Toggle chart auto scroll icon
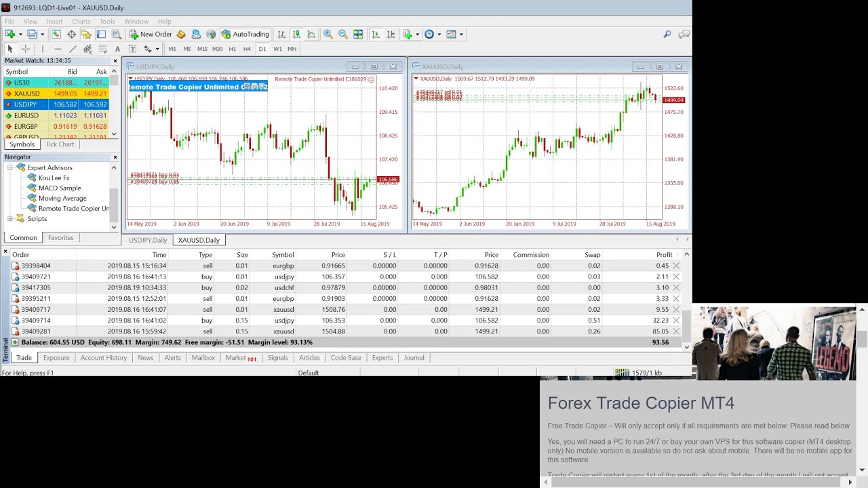Screen dimensions: 868x488 coord(376,34)
